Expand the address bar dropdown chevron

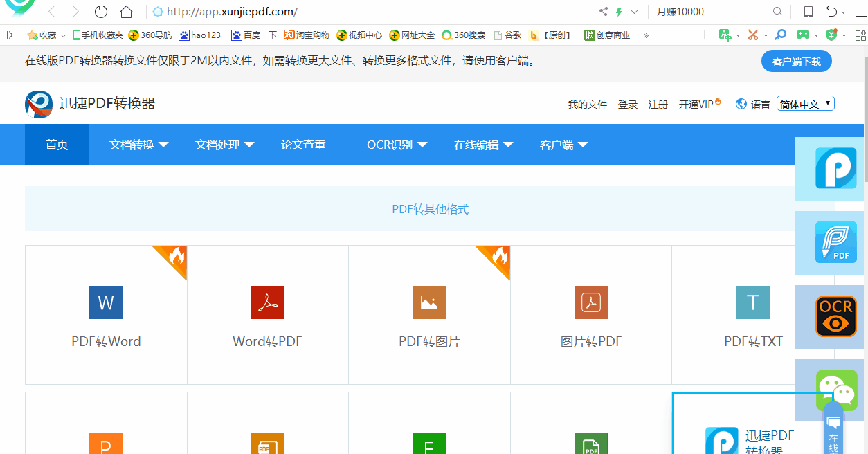[634, 12]
